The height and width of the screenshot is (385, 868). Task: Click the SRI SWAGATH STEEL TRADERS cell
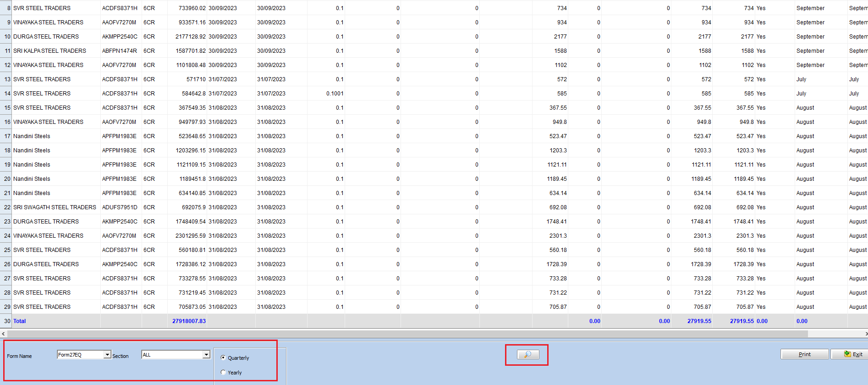coord(56,207)
